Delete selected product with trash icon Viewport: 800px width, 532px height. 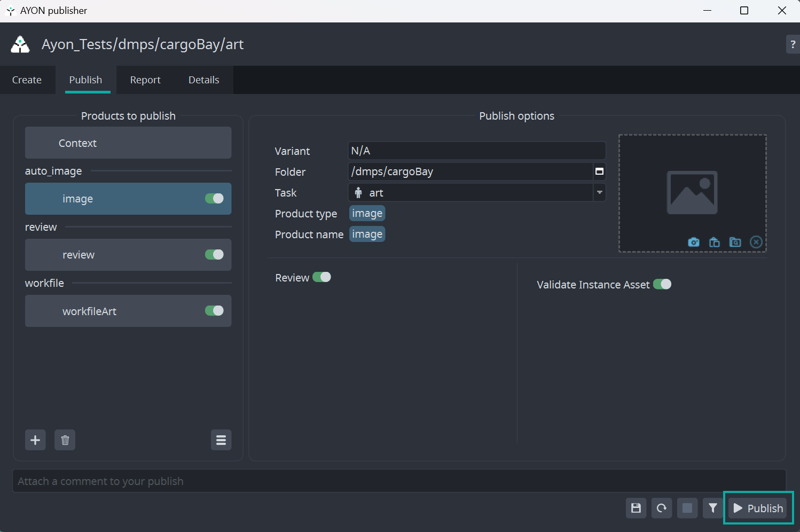(65, 440)
